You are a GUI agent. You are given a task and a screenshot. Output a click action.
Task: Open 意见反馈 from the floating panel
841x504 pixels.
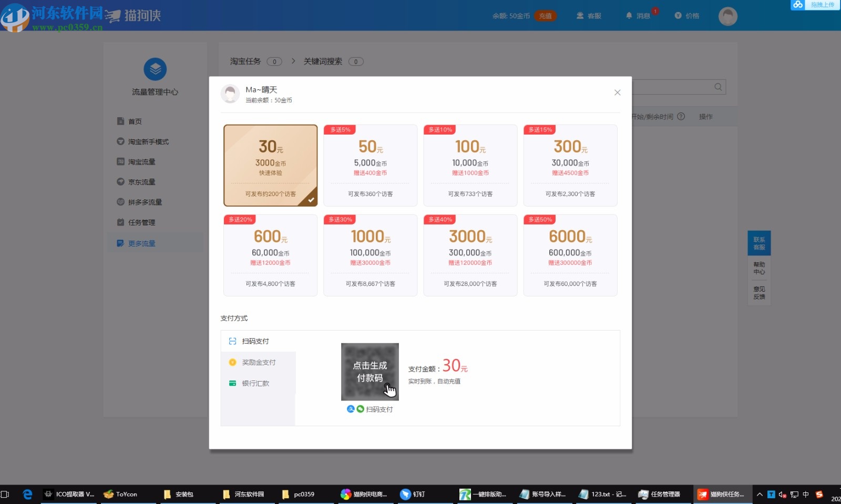tap(759, 293)
